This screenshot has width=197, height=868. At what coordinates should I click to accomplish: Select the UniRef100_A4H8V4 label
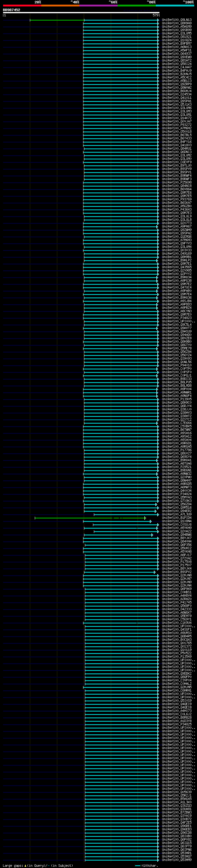[177, 595]
